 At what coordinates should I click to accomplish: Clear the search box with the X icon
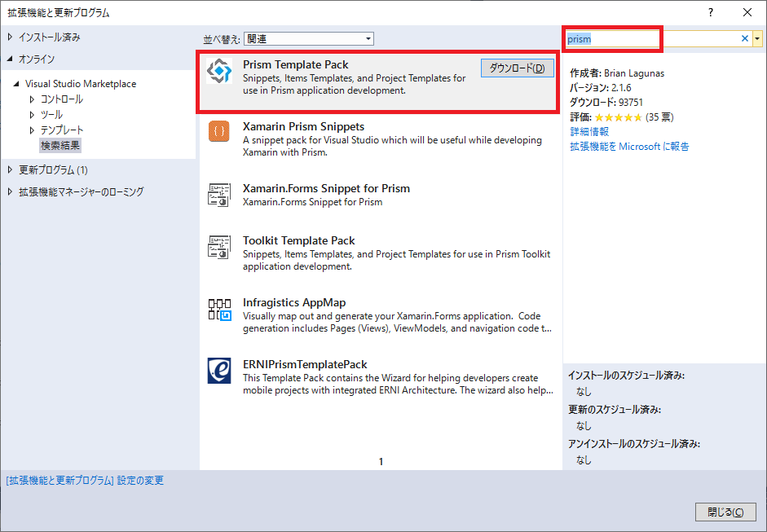(x=744, y=38)
